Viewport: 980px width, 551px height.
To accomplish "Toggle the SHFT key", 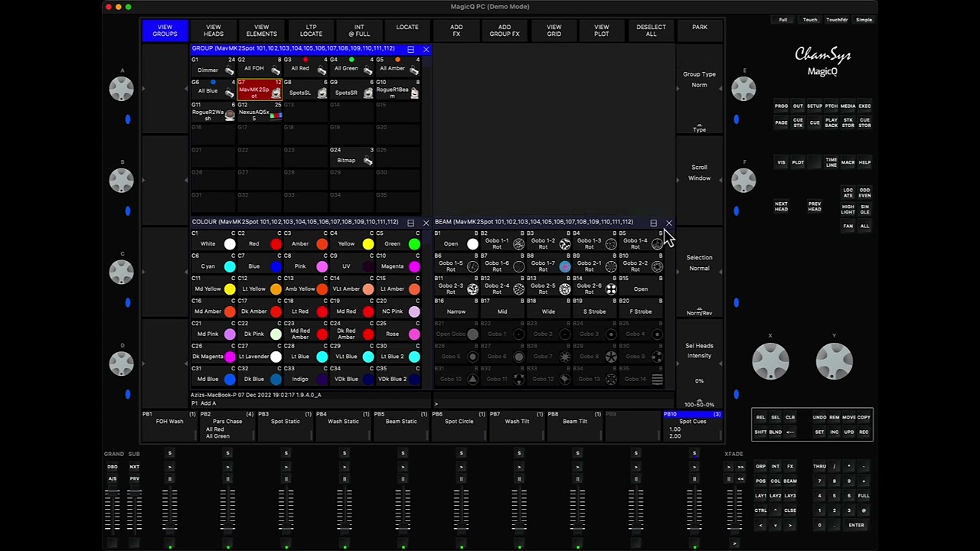I will tap(760, 432).
